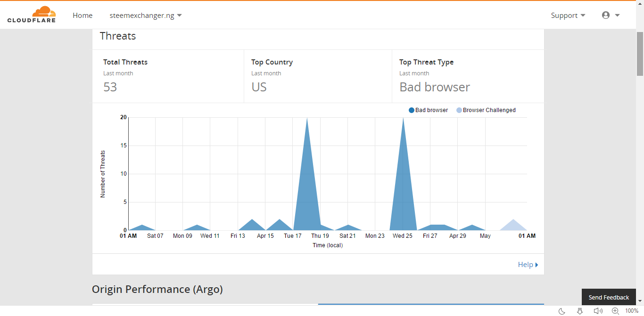The image size is (644, 316).
Task: Click the Cloudflare logo
Action: point(32,15)
